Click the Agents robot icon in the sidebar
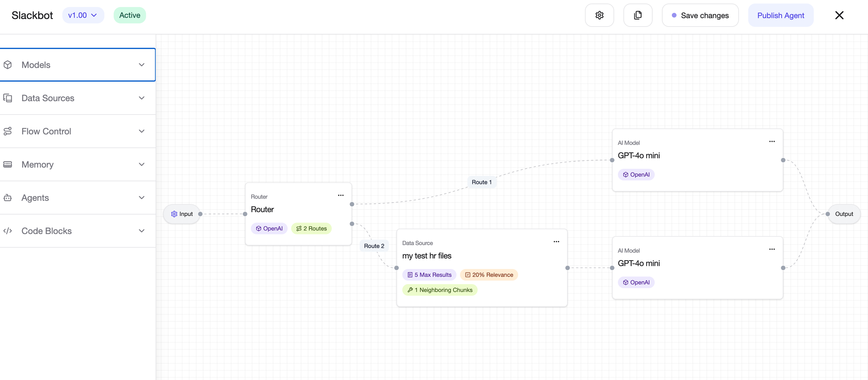868x380 pixels. pyautogui.click(x=8, y=198)
